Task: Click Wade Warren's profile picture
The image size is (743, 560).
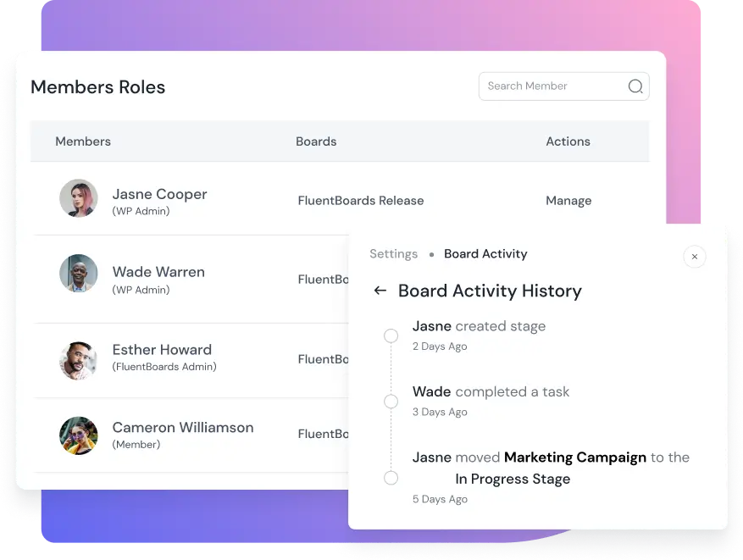Action: (79, 274)
